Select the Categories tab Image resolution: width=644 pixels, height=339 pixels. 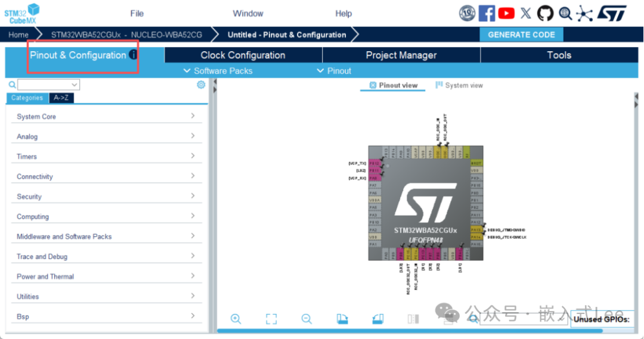(27, 98)
